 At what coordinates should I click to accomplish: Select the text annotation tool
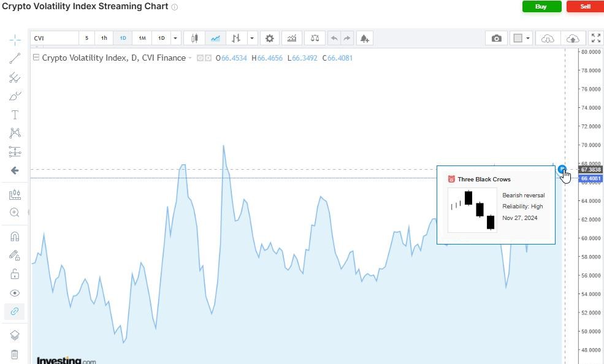[x=15, y=115]
